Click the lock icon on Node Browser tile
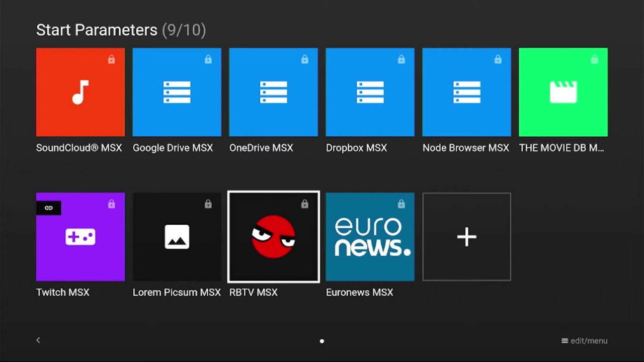 coord(498,59)
